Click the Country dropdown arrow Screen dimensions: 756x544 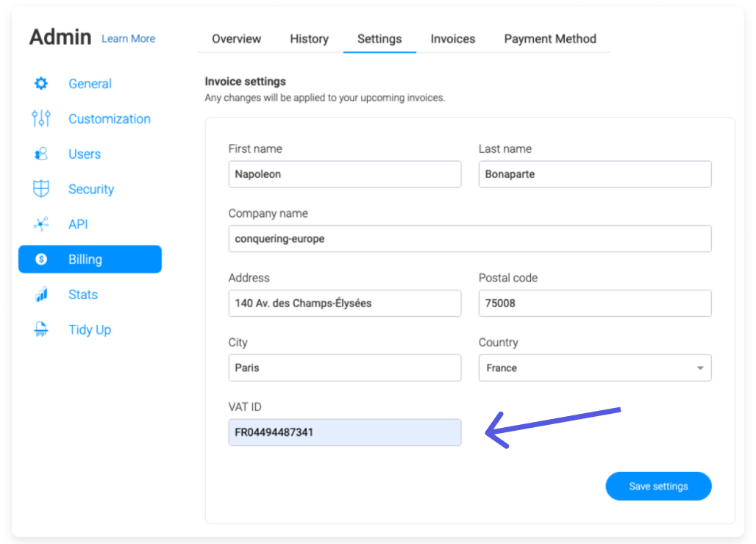[x=700, y=368]
